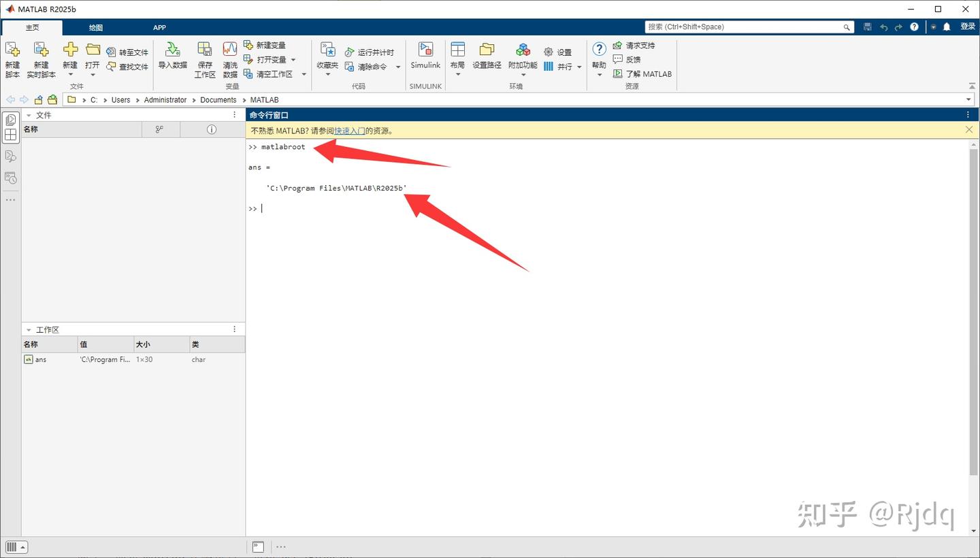Image resolution: width=980 pixels, height=558 pixels.
Task: Open 附加功能 (Add-Ons)
Action: (x=523, y=56)
